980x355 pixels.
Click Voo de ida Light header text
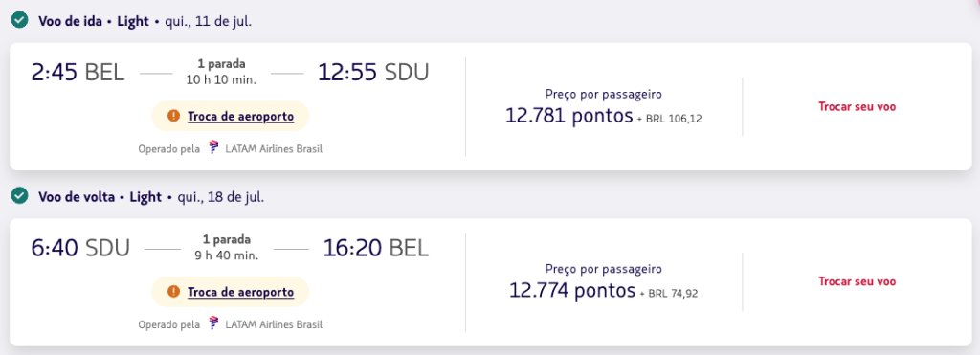pyautogui.click(x=94, y=21)
